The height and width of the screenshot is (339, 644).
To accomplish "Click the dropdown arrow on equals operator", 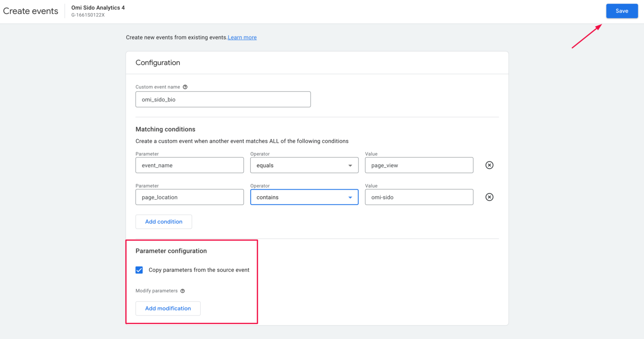I will (351, 165).
